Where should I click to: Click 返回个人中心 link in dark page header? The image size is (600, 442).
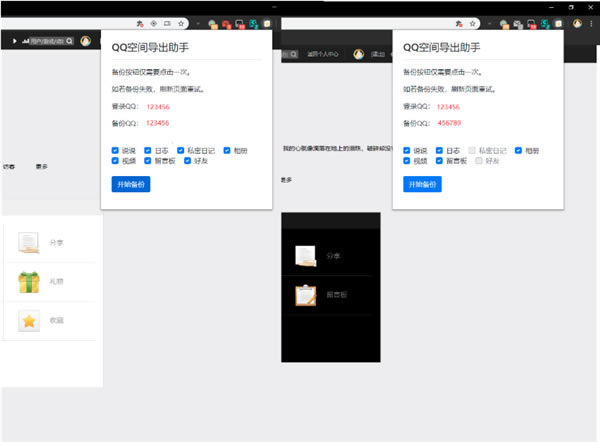tap(323, 54)
